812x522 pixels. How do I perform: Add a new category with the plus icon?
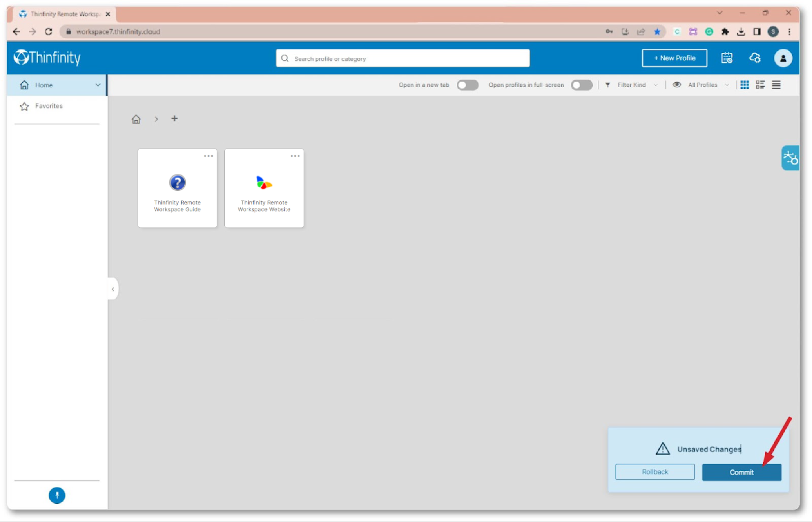[x=175, y=119]
